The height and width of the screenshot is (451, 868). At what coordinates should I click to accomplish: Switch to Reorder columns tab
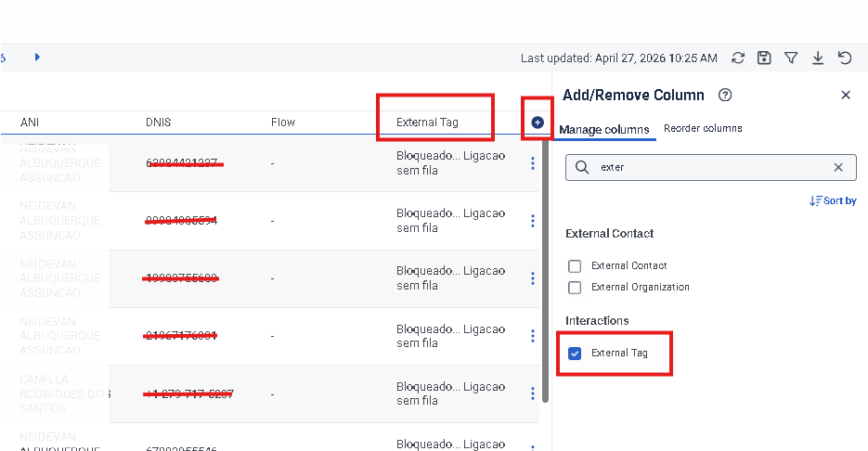[703, 129]
